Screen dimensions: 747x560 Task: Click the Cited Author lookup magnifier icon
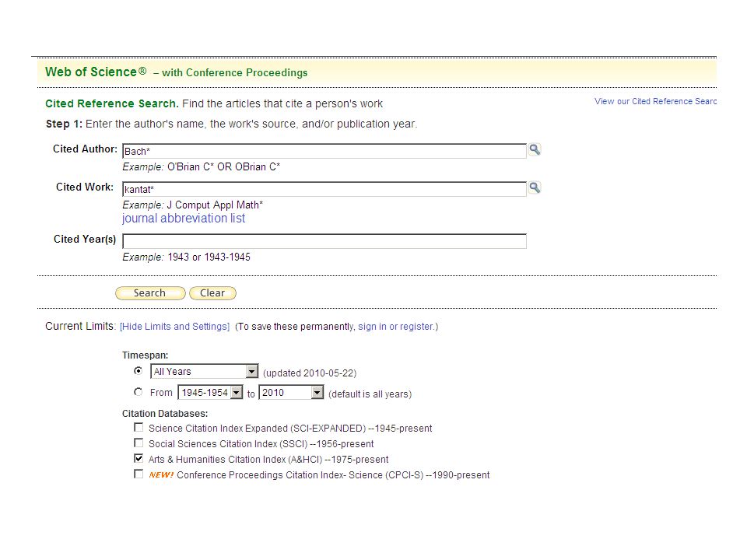click(535, 149)
